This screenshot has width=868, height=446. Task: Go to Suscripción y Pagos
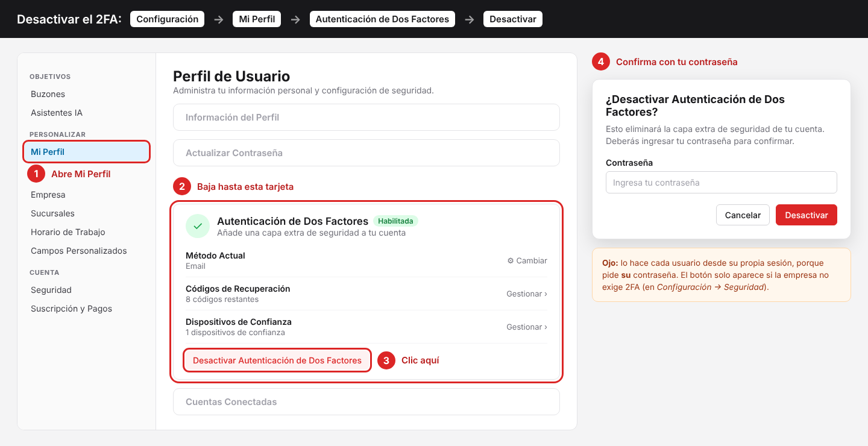pyautogui.click(x=72, y=309)
